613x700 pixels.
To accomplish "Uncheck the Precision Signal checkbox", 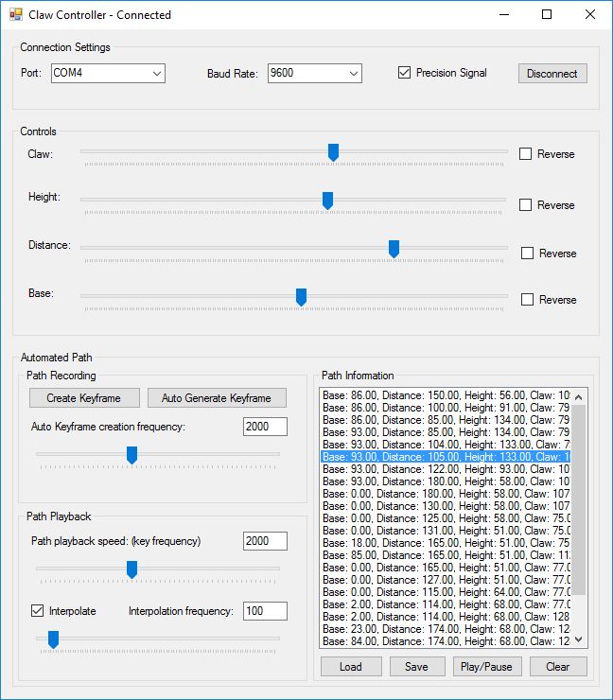I will tap(405, 73).
